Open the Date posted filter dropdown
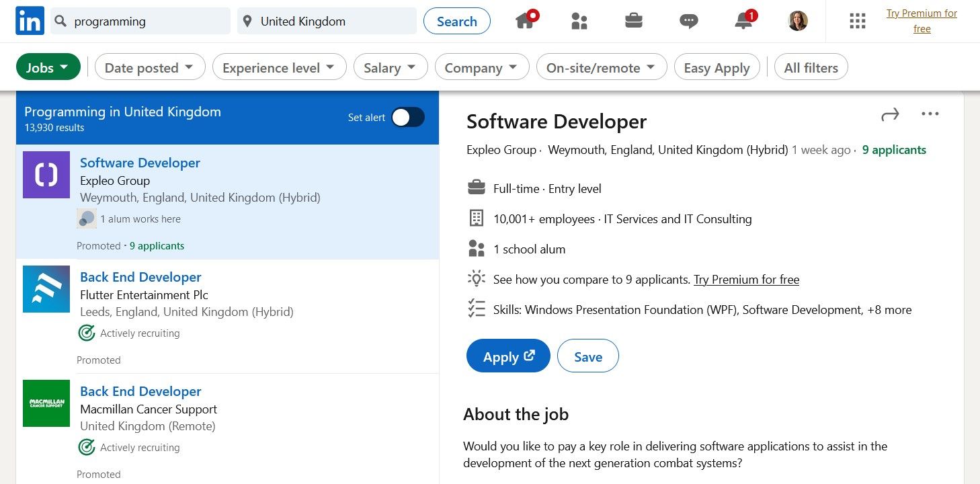The height and width of the screenshot is (484, 980). click(x=149, y=67)
